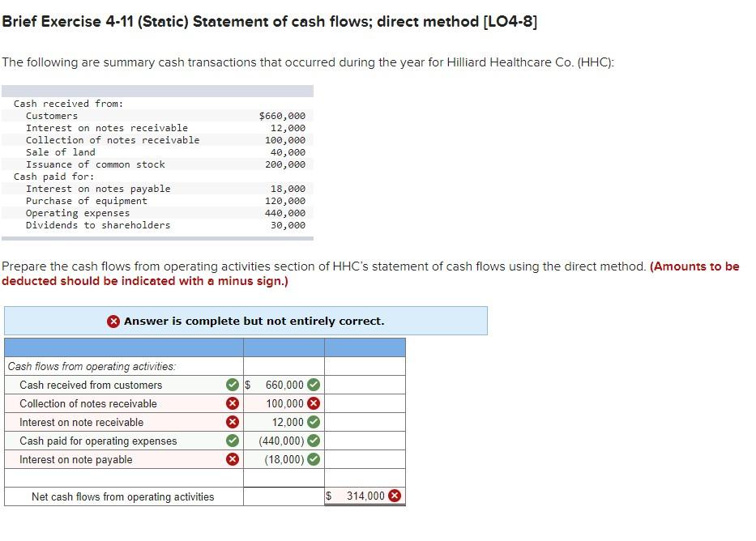Screen dimensions: 756x541
Task: Click the green checkmark beside Cash paid for operating expenses
Action: pyautogui.click(x=233, y=441)
